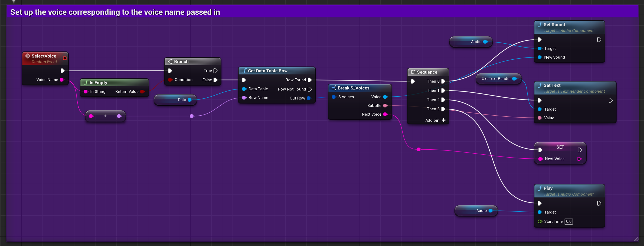Click the Is Empty function icon
The image size is (644, 246).
(86, 83)
